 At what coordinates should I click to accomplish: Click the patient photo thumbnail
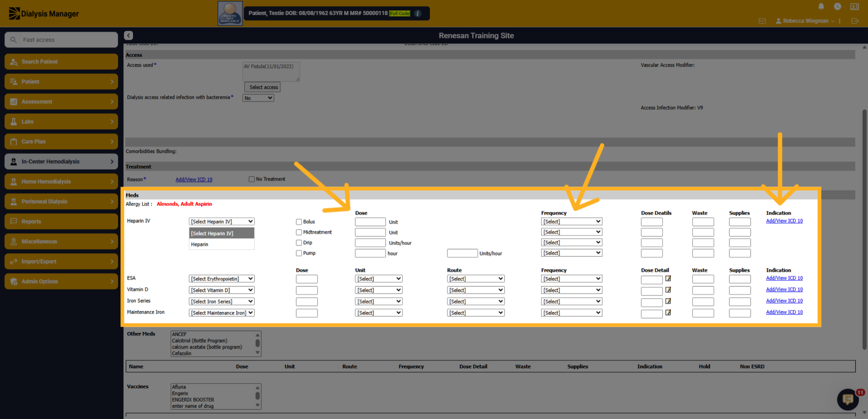(230, 13)
